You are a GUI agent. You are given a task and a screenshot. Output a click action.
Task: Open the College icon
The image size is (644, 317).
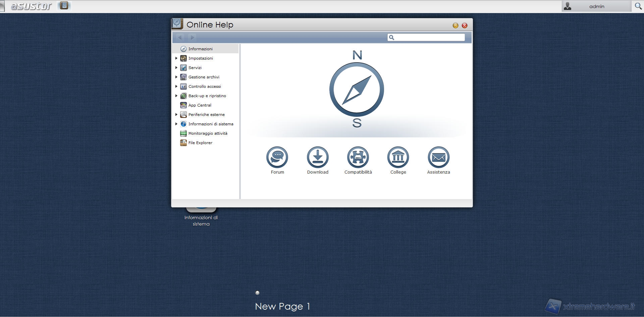click(398, 157)
